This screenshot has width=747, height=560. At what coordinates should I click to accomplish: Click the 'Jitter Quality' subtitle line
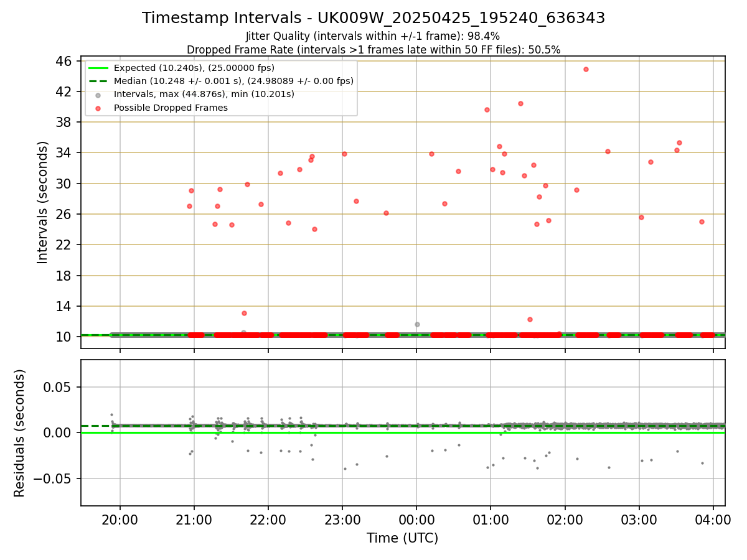[x=373, y=37]
